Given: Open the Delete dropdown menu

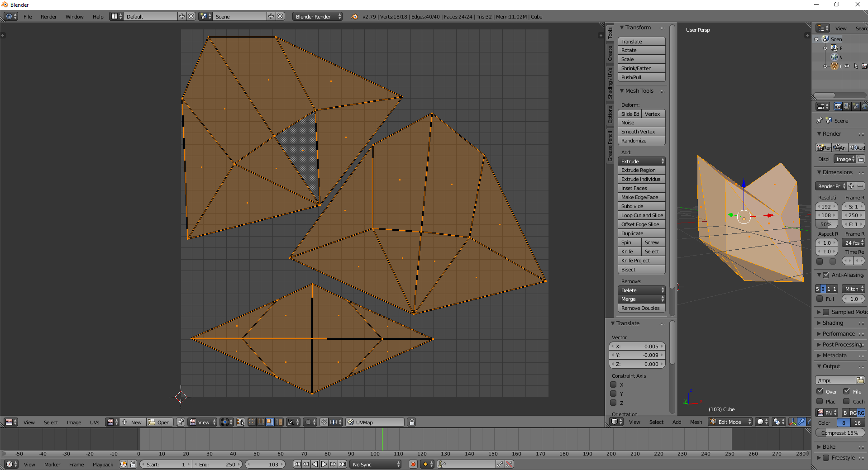Looking at the screenshot, I should [642, 290].
